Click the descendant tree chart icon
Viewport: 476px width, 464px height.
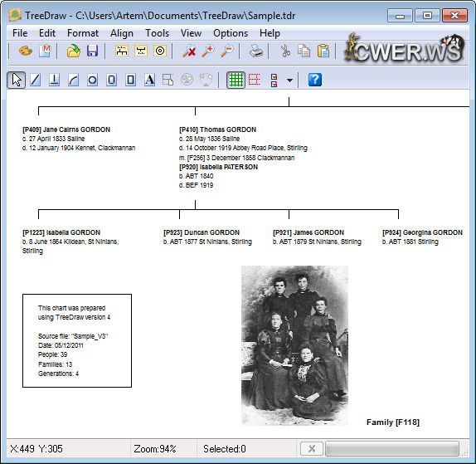122,51
